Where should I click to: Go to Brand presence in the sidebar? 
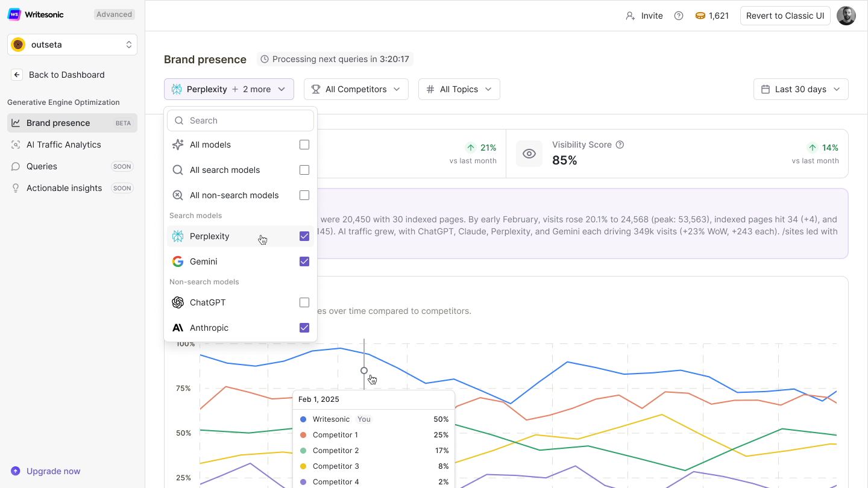72,123
